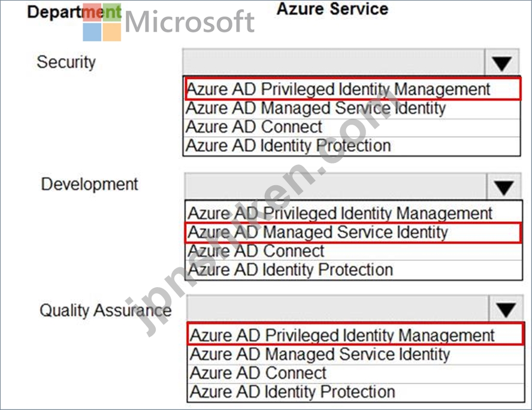Select Managed Service Identity under Quality Assurance

coord(356,355)
